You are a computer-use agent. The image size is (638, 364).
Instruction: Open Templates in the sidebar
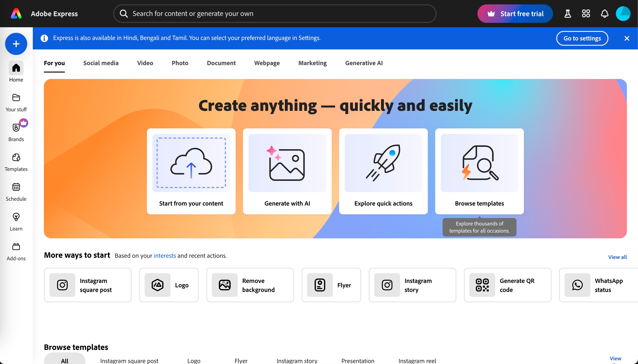(x=16, y=163)
